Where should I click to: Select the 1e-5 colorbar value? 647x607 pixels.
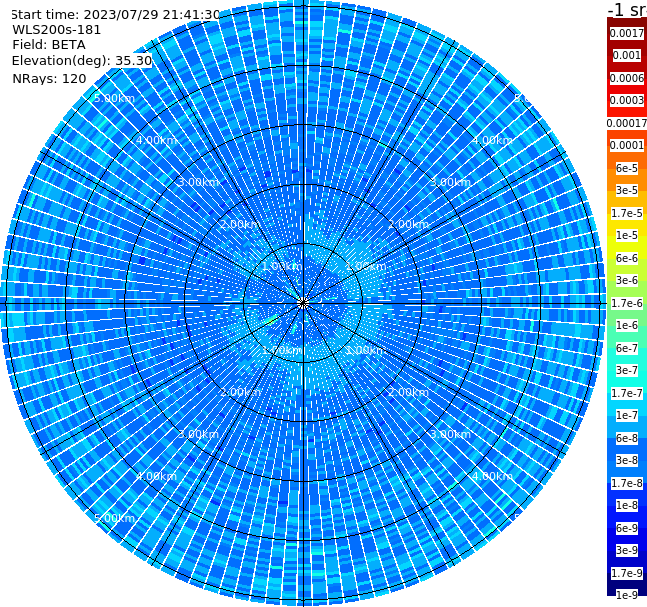(627, 235)
